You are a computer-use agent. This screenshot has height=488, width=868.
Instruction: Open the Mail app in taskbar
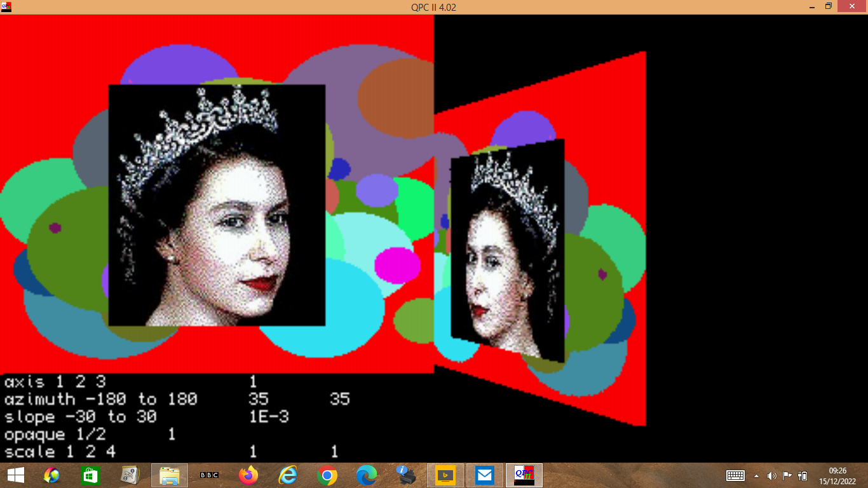pyautogui.click(x=485, y=475)
